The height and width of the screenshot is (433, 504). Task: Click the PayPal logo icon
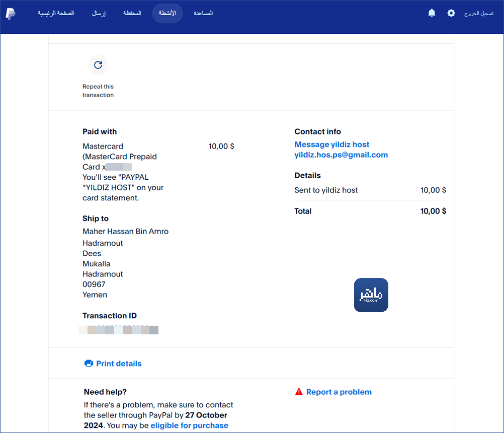[x=10, y=14]
